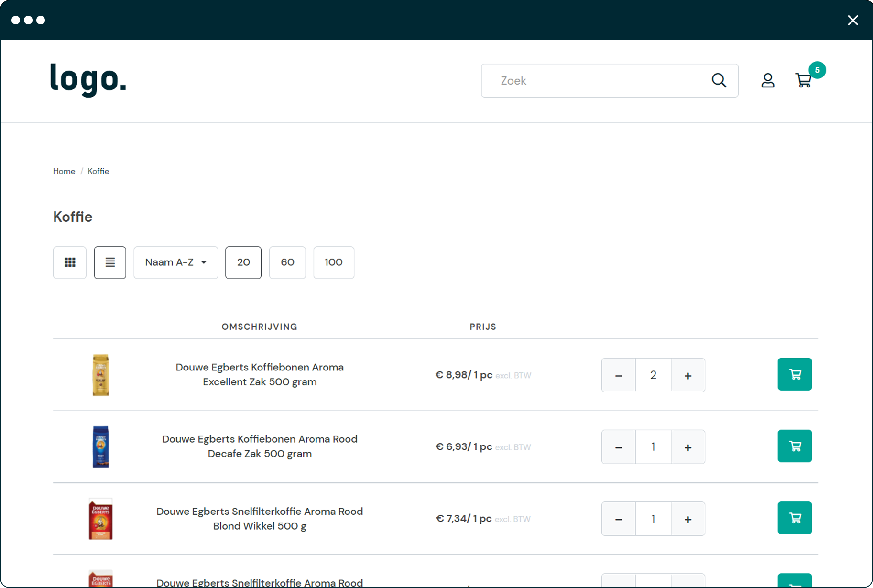Image resolution: width=873 pixels, height=588 pixels.
Task: Click the cart badge showing 5
Action: (x=818, y=70)
